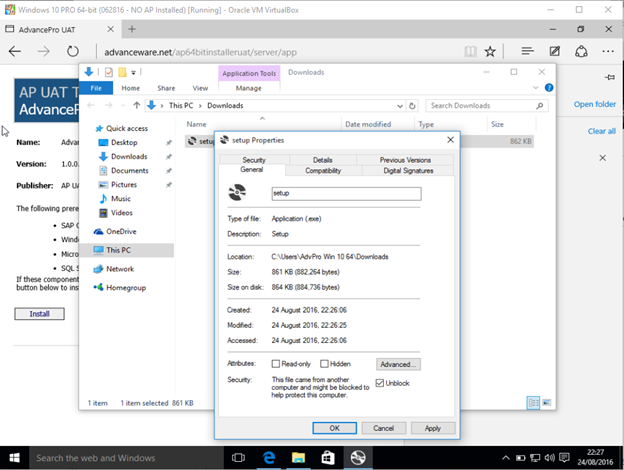
Task: Click the setup file name field
Action: click(x=346, y=193)
